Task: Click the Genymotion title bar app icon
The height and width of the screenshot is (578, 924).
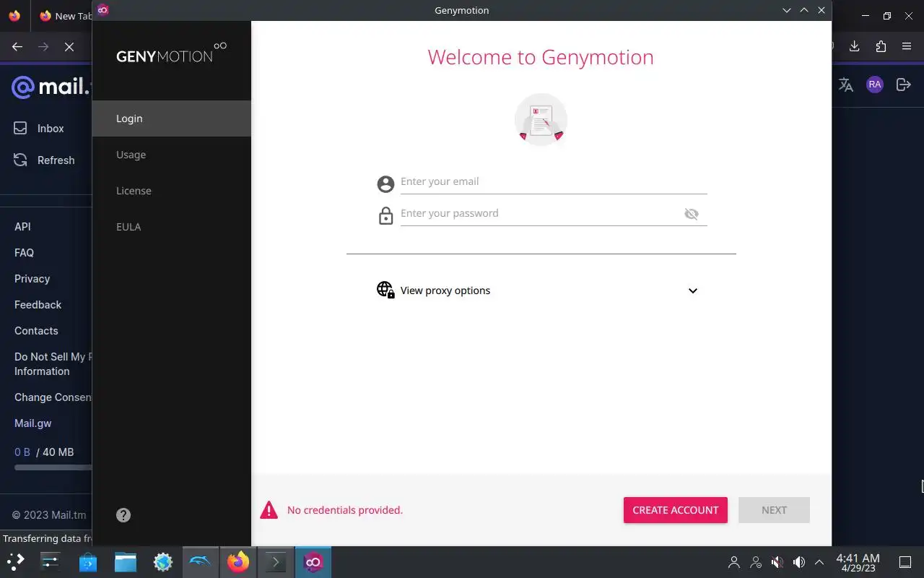Action: 103,10
